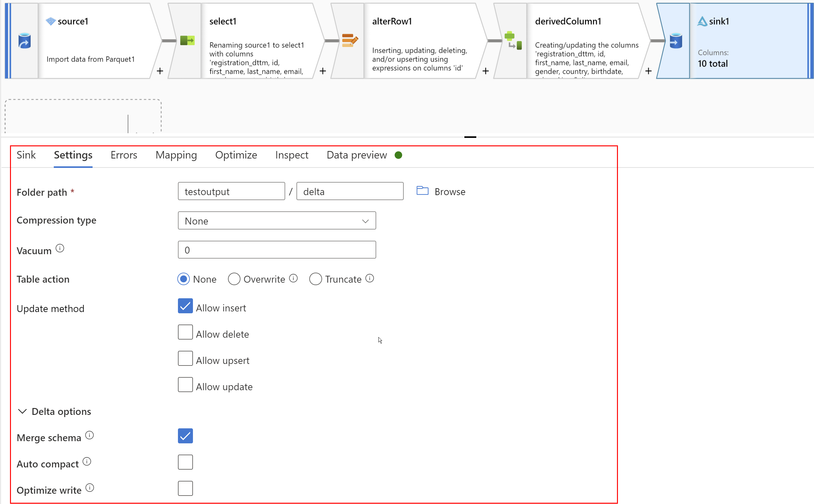The image size is (814, 504).
Task: Disable the Merge schema checkbox
Action: (x=185, y=436)
